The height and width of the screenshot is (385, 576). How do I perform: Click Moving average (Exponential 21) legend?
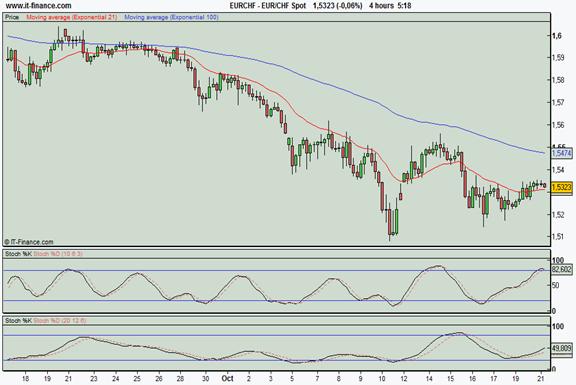point(72,17)
